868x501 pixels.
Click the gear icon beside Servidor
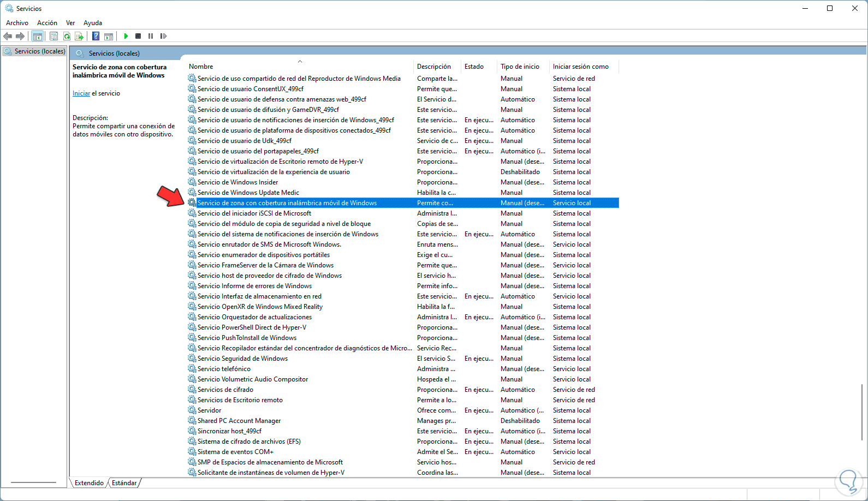click(192, 410)
